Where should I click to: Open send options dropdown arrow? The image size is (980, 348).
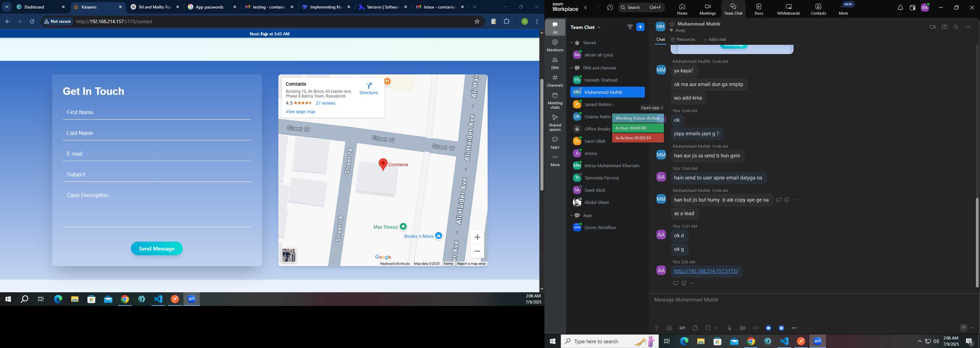(972, 328)
